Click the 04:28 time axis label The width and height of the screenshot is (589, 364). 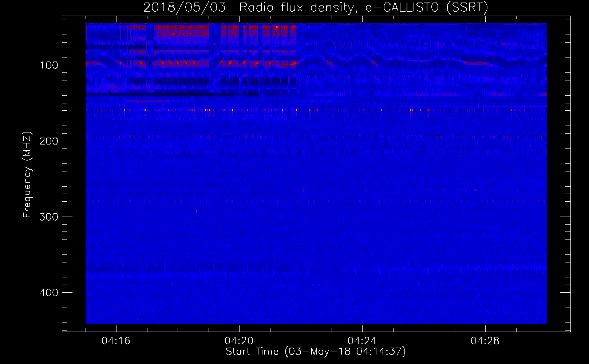[485, 341]
